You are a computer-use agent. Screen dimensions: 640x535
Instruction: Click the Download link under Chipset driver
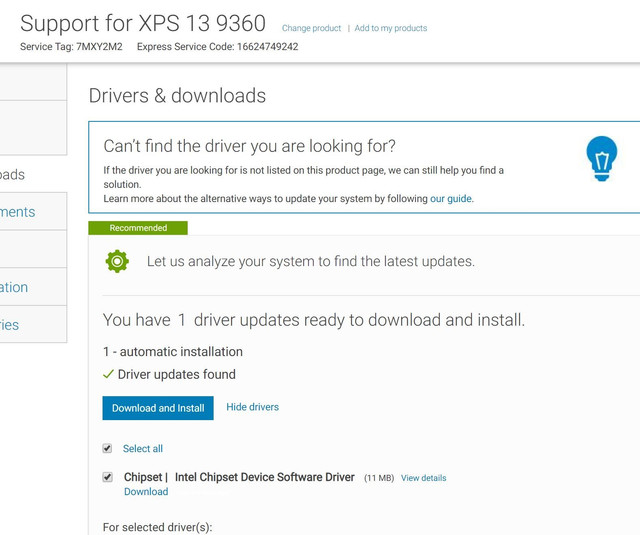(x=146, y=491)
